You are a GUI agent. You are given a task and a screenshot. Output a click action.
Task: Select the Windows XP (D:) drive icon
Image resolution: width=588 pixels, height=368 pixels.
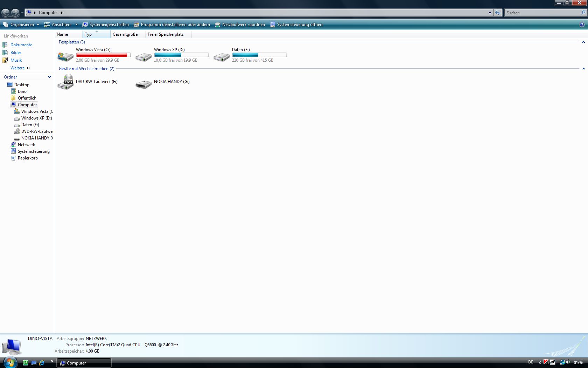[143, 57]
